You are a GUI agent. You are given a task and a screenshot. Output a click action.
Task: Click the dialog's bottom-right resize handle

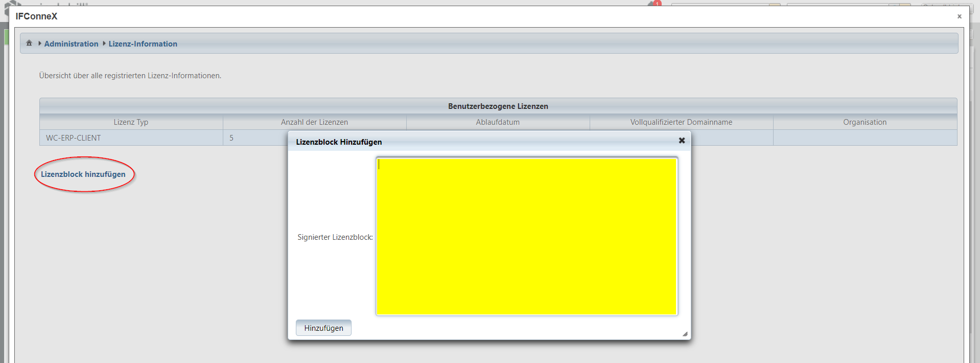(x=685, y=334)
